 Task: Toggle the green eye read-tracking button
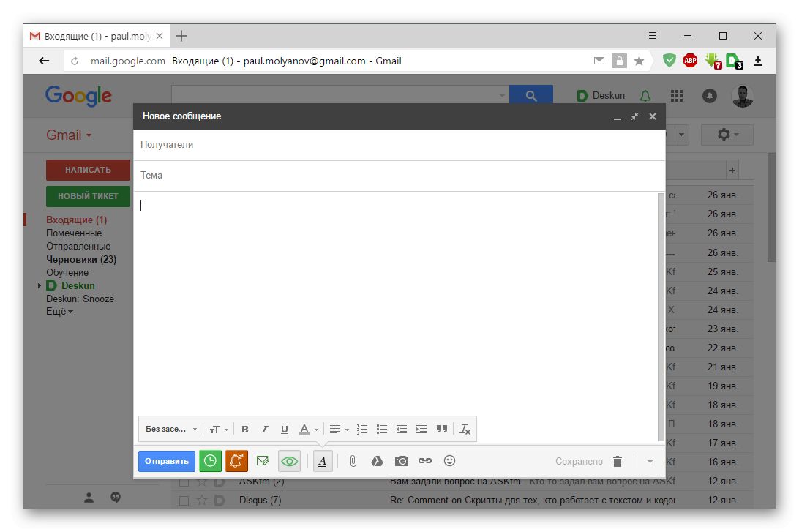(290, 461)
